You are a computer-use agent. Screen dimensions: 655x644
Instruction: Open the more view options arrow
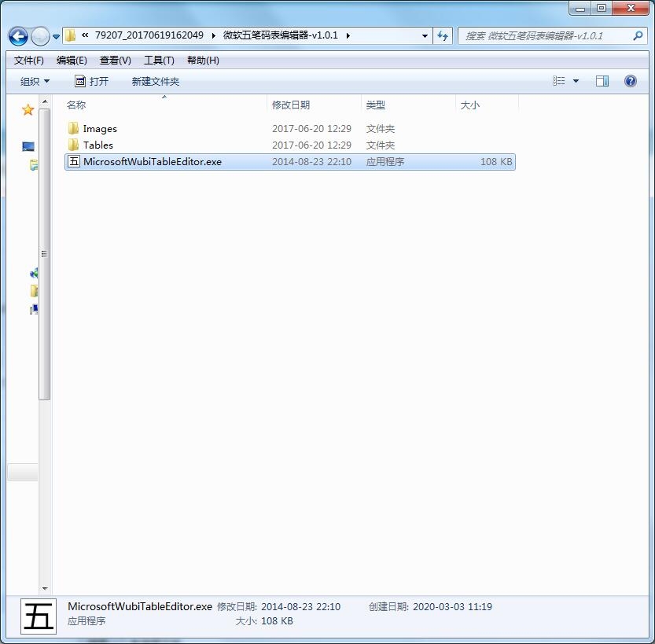(576, 81)
